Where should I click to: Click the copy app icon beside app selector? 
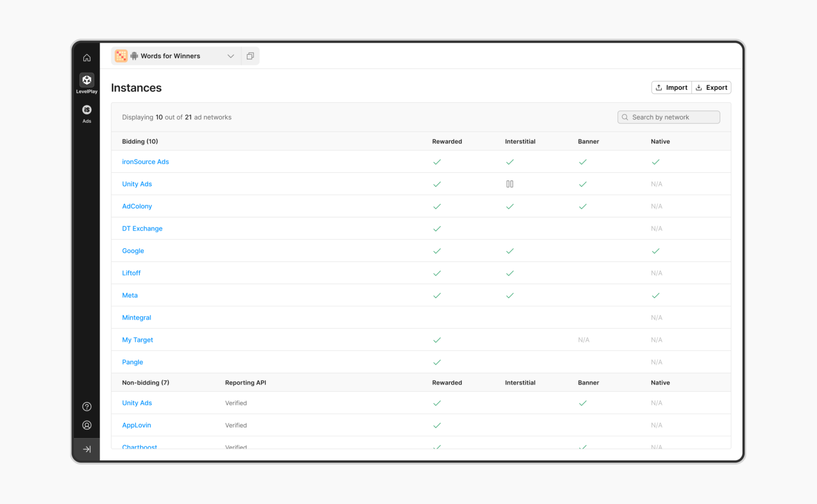tap(250, 55)
